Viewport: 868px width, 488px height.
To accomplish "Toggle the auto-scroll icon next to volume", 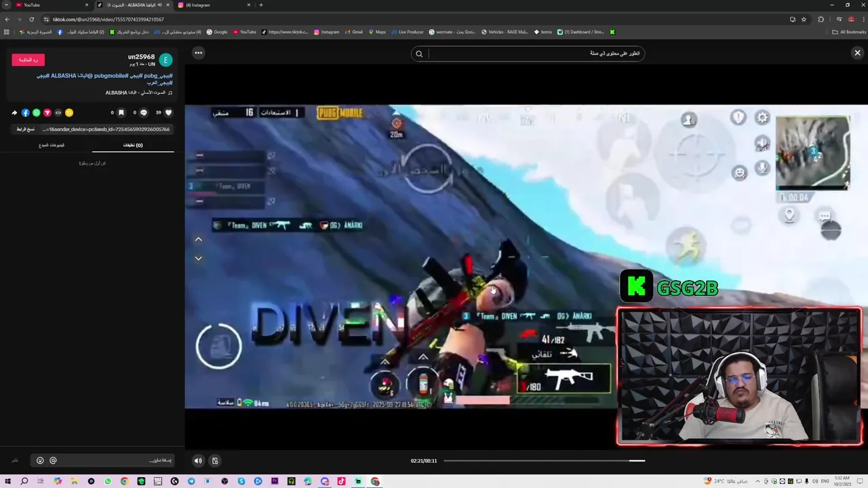I will (x=215, y=461).
